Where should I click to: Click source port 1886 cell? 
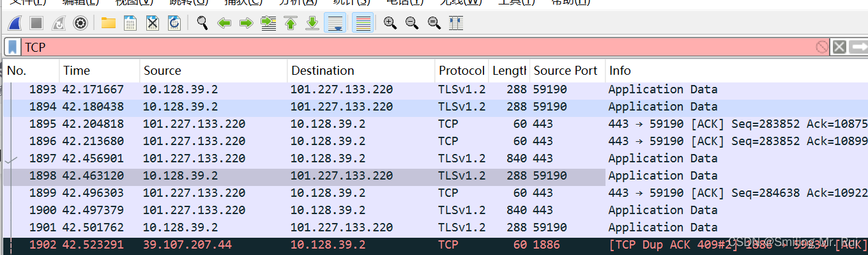point(547,245)
